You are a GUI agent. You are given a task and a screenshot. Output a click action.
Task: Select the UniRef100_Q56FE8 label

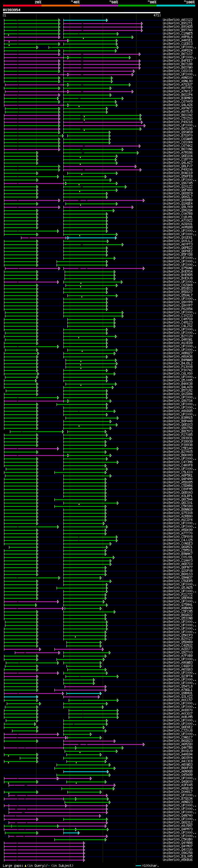pyautogui.click(x=178, y=176)
